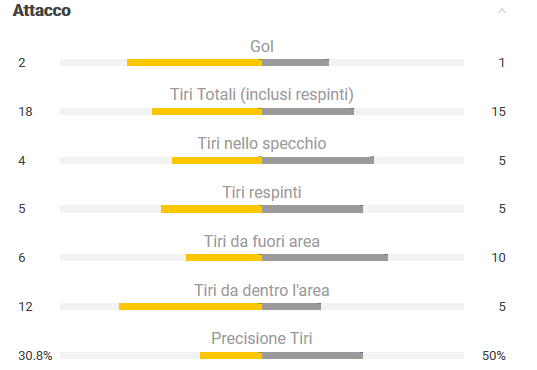This screenshot has height=370, width=537.
Task: Click the yellow Gol bar
Action: tap(195, 62)
